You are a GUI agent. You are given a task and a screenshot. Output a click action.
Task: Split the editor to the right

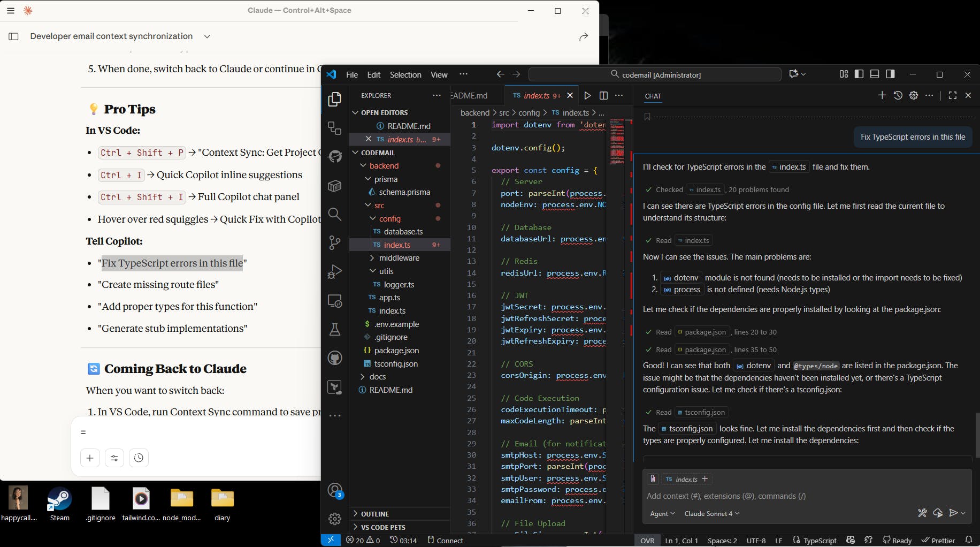pos(603,95)
